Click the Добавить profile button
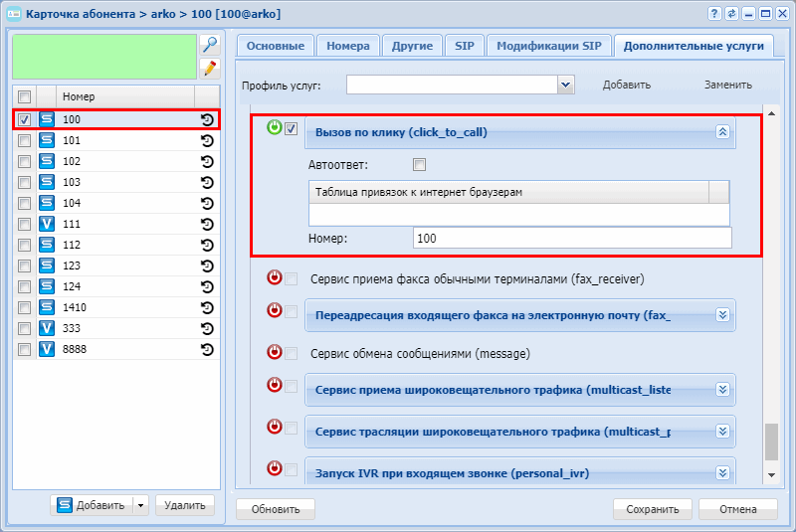Screen dimensions: 796x532 click(x=627, y=85)
